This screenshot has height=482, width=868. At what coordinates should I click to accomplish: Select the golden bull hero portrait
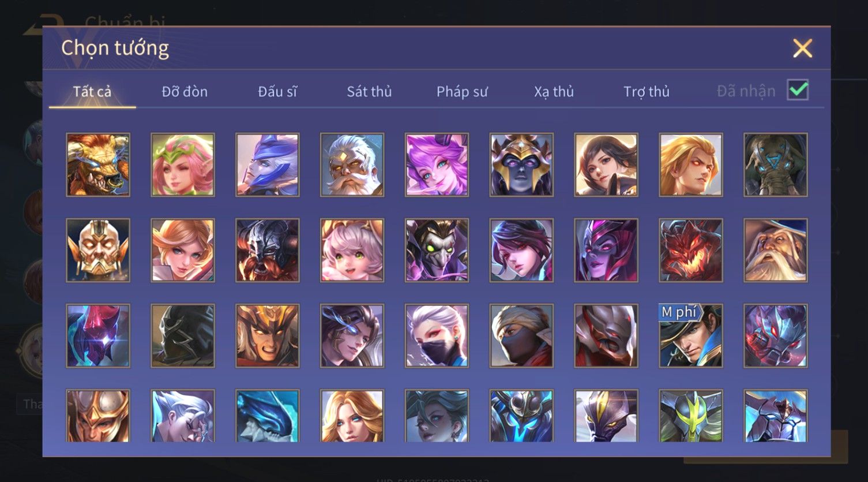(x=98, y=165)
